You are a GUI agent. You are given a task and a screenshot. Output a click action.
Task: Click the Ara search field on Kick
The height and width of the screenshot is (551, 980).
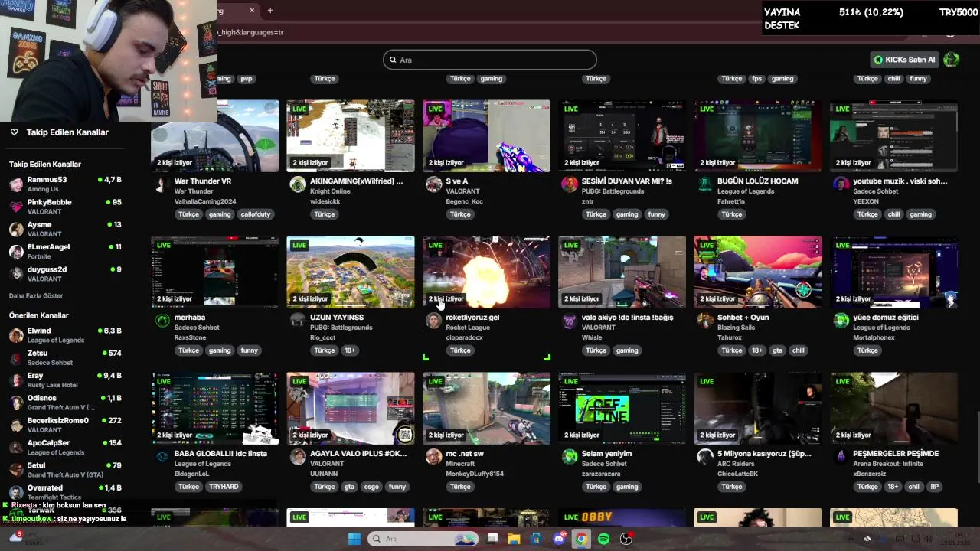[490, 60]
